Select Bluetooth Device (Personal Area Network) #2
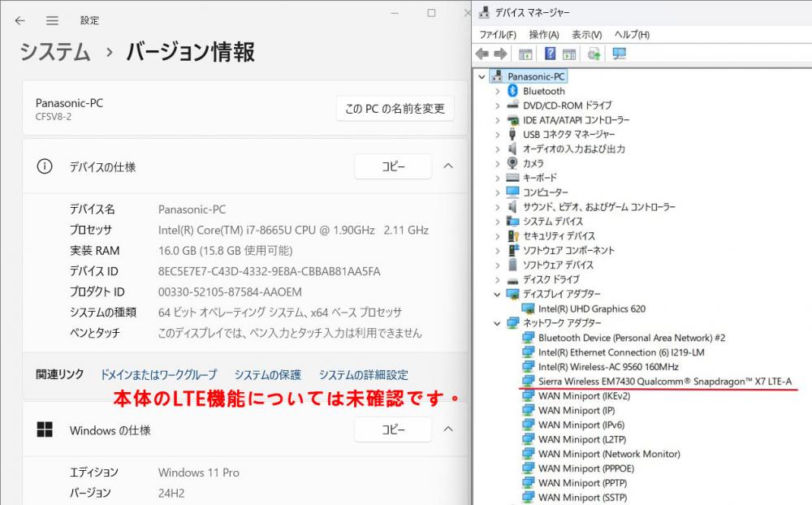This screenshot has width=812, height=505. (632, 338)
